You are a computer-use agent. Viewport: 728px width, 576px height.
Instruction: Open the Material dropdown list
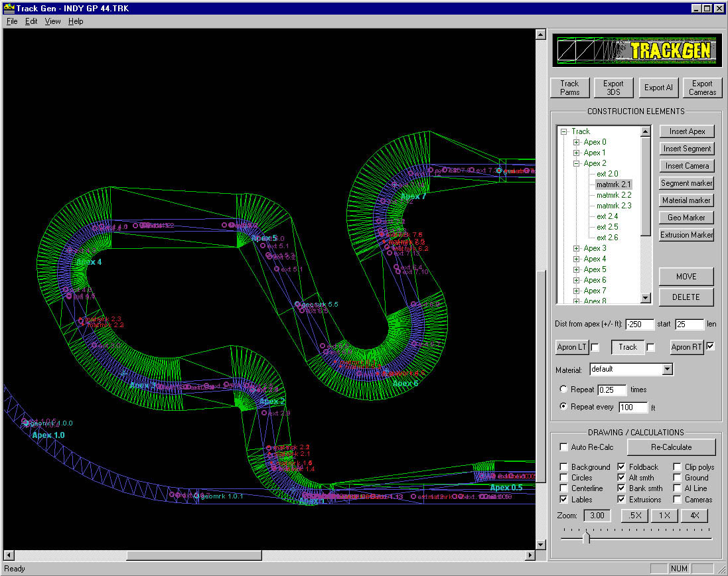click(x=667, y=369)
